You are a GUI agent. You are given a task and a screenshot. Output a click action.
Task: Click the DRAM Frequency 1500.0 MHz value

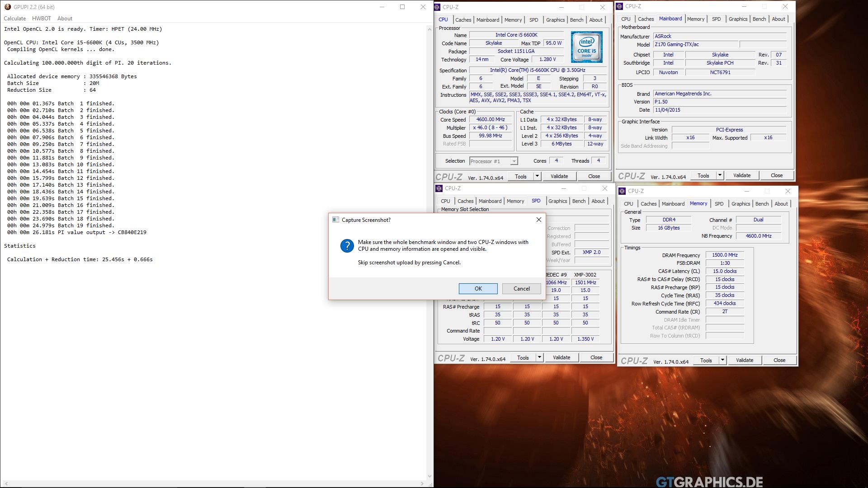725,255
